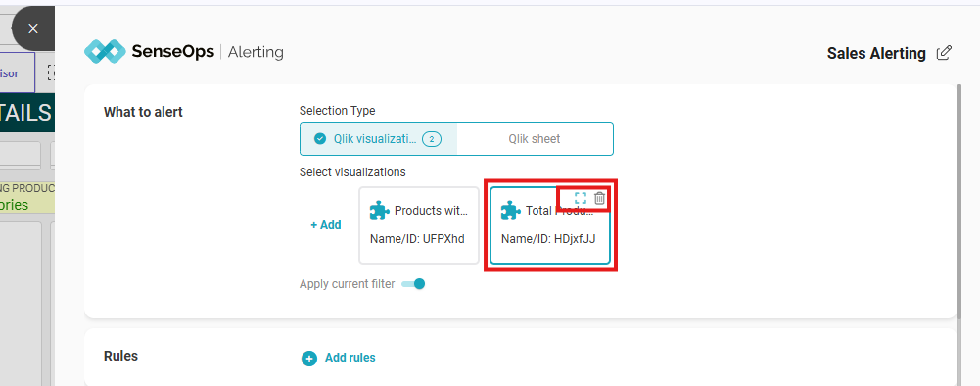
Task: Delete the Total Products visualization card
Action: [x=599, y=198]
